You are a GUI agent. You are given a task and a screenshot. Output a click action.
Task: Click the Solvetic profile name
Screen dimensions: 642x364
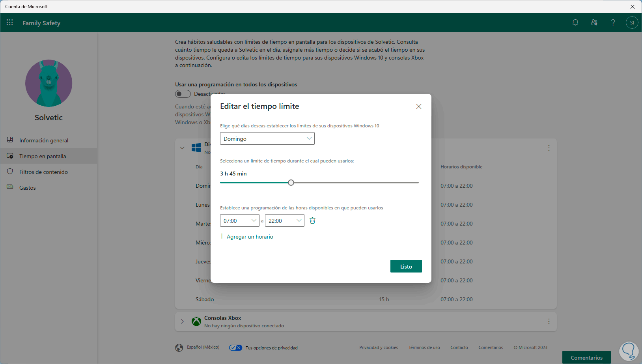pyautogui.click(x=49, y=118)
